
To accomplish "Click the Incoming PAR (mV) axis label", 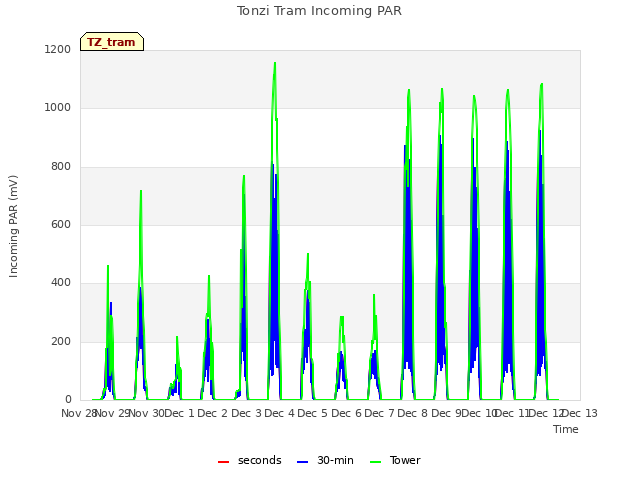I will pyautogui.click(x=13, y=226).
